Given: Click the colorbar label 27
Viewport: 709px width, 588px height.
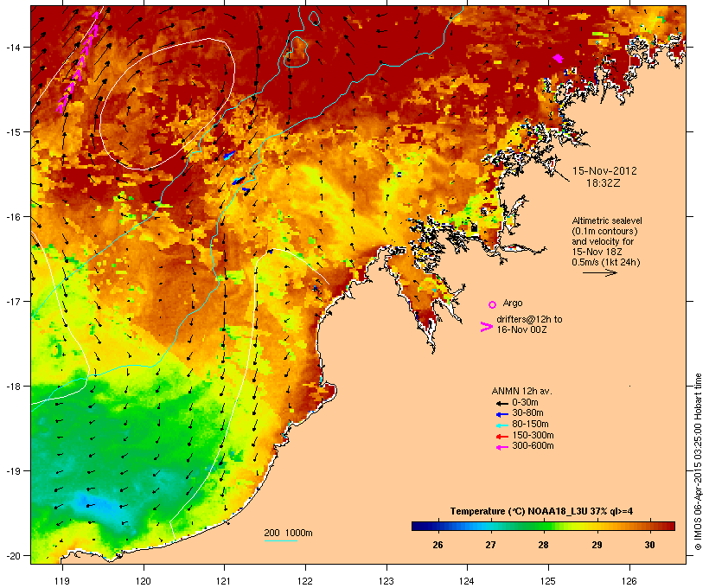Looking at the screenshot, I should pyautogui.click(x=490, y=545).
